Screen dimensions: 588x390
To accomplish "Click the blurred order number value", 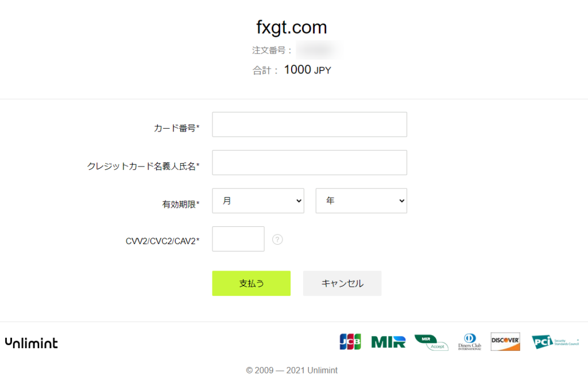I will click(319, 50).
